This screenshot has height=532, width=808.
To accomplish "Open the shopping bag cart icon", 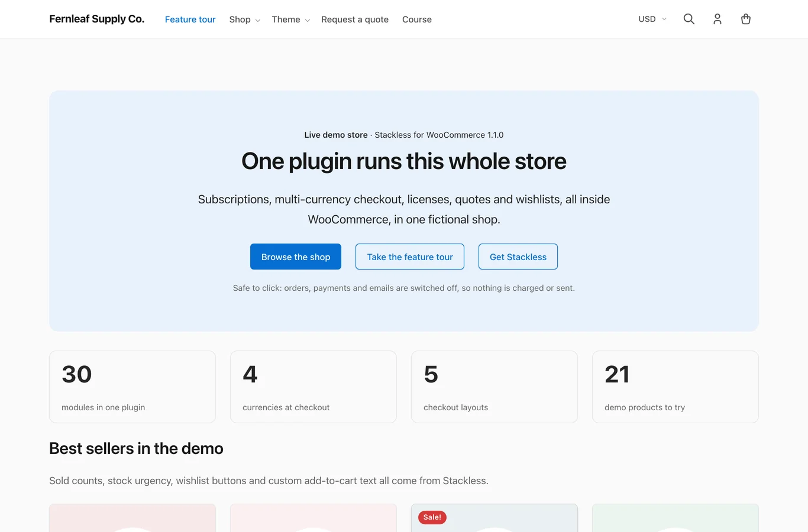I will coord(745,19).
